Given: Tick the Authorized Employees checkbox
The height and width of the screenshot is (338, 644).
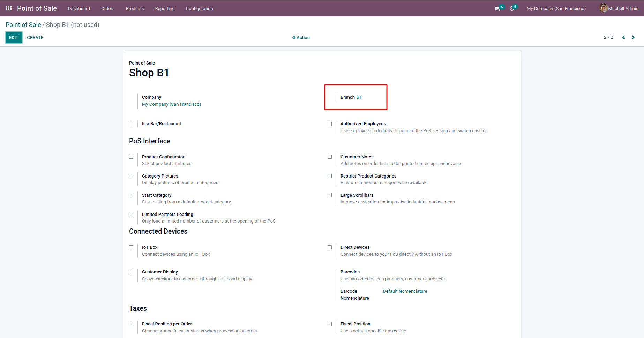Looking at the screenshot, I should click(330, 124).
